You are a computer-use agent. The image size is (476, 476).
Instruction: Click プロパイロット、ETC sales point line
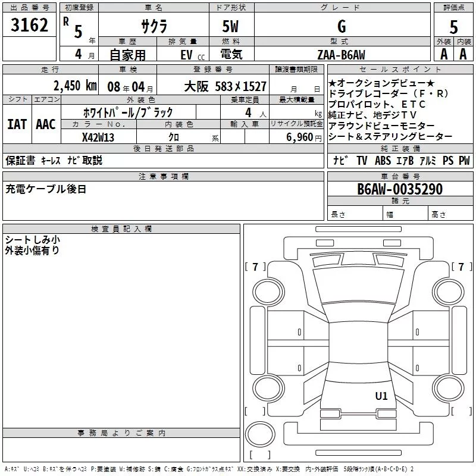pos(377,105)
